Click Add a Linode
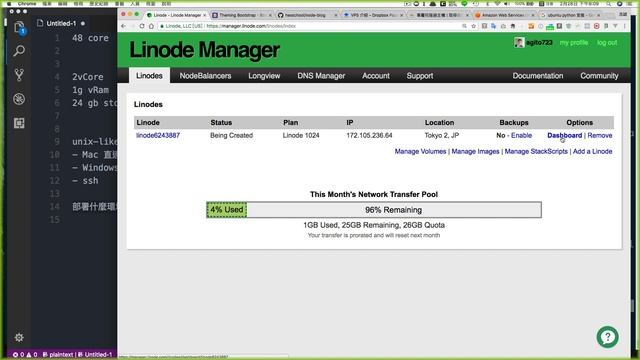Screen dimensions: 640x360 (x=592, y=151)
